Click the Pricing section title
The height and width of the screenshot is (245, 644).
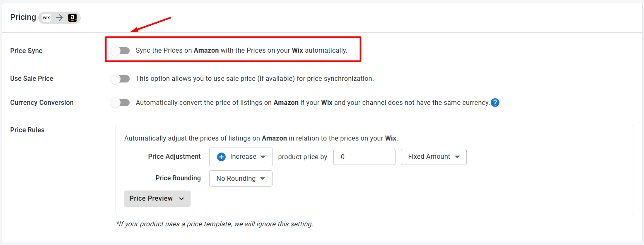pyautogui.click(x=23, y=17)
